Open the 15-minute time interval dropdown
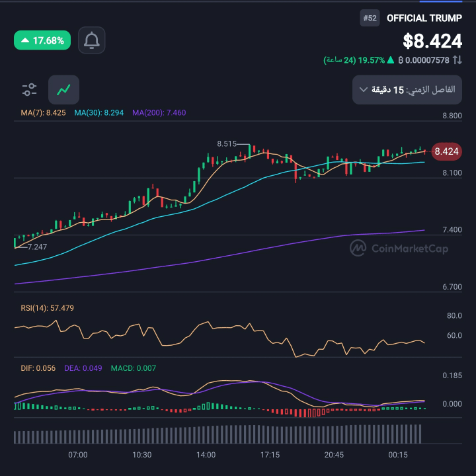Image resolution: width=476 pixels, height=476 pixels. click(407, 90)
